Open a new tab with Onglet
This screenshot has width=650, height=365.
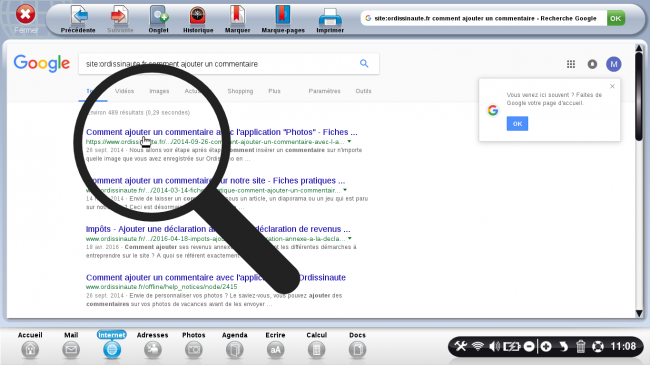click(x=159, y=19)
